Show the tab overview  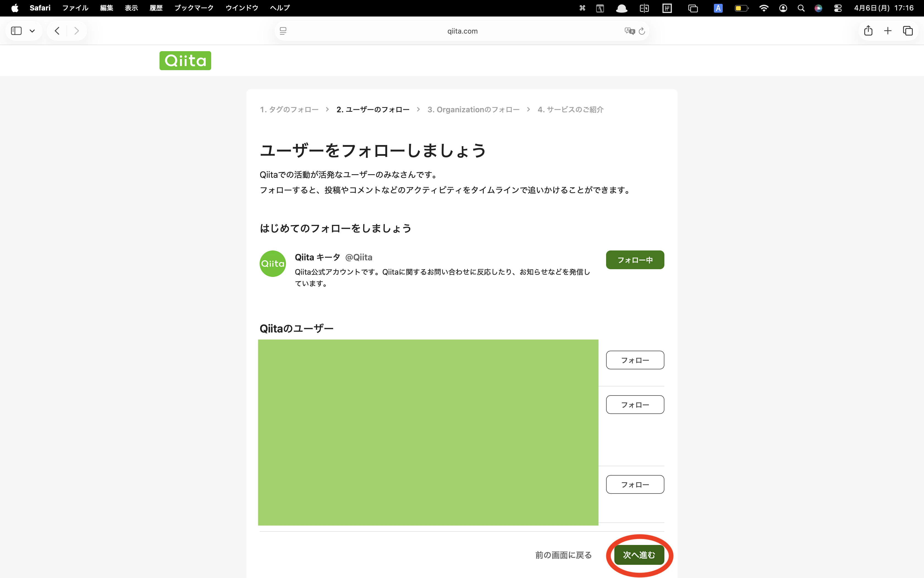[x=908, y=31]
